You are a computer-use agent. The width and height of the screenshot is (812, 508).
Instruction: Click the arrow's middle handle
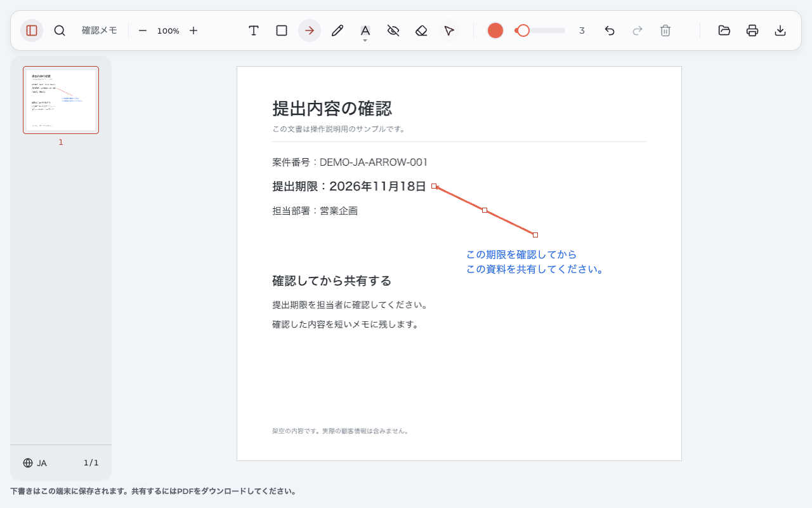[x=485, y=210]
